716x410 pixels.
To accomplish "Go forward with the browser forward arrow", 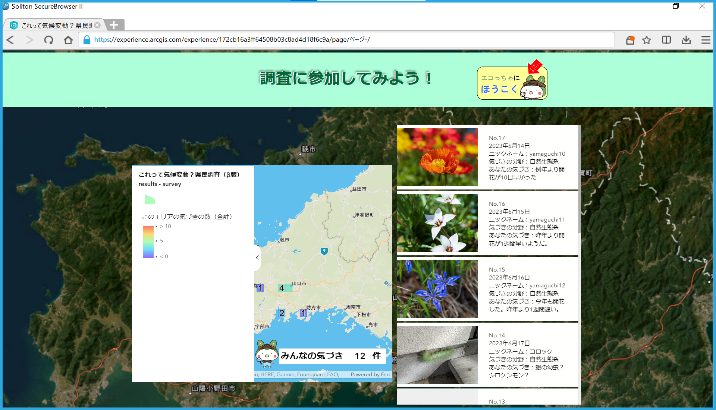I will point(29,40).
